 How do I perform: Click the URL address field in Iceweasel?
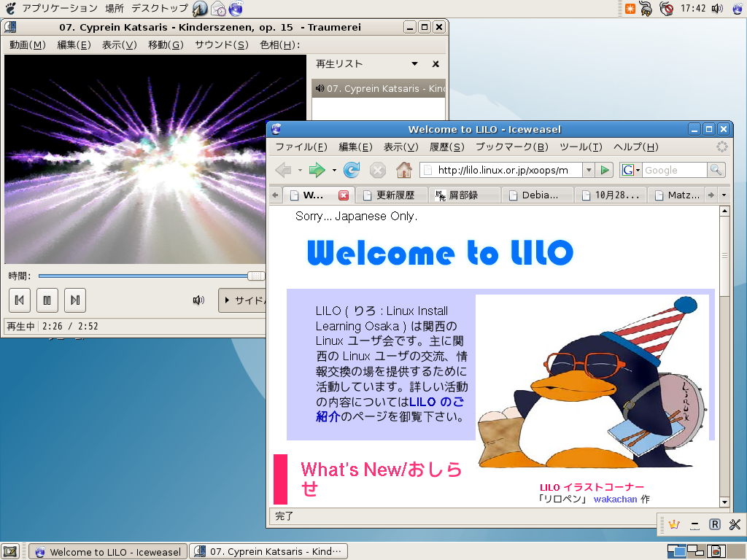coord(501,170)
